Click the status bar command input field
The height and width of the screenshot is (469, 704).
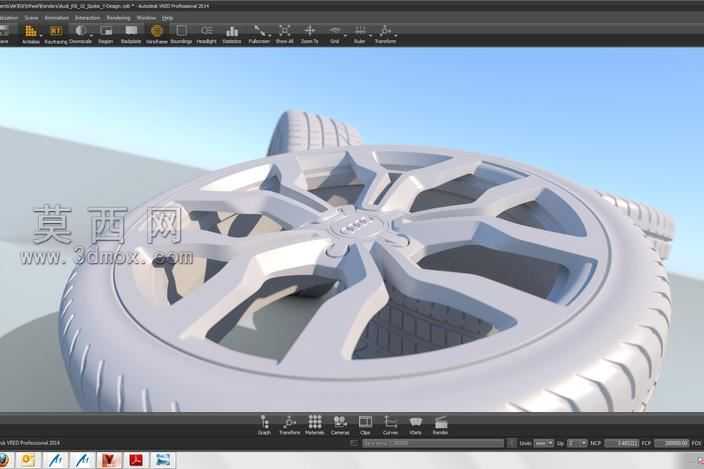tap(433, 443)
